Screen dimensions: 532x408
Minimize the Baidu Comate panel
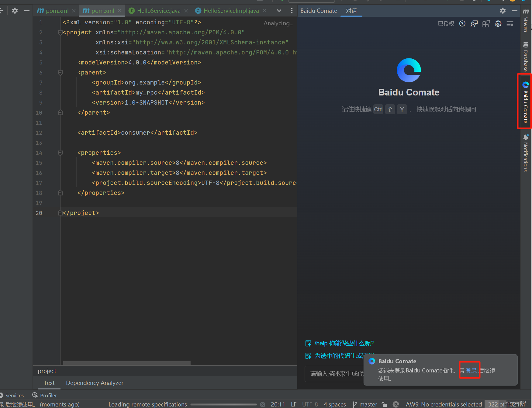(x=514, y=11)
